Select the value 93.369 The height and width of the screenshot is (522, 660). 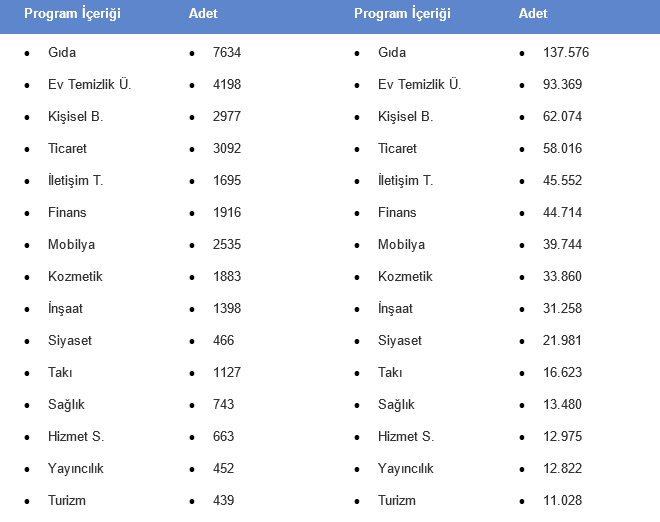point(562,85)
